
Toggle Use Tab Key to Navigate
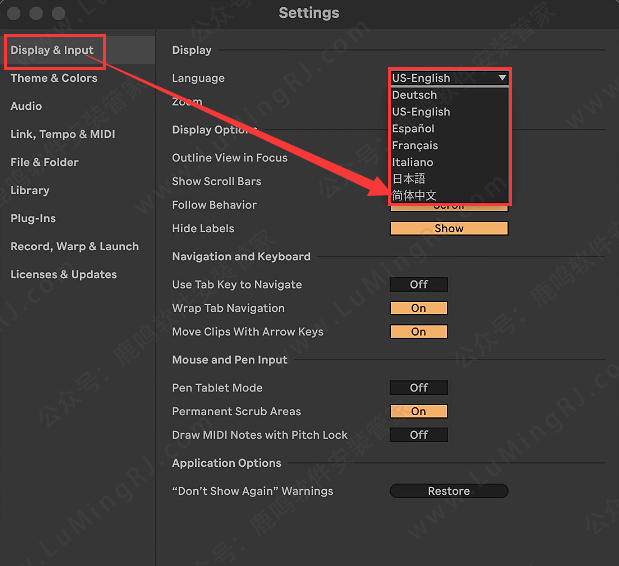coord(418,285)
